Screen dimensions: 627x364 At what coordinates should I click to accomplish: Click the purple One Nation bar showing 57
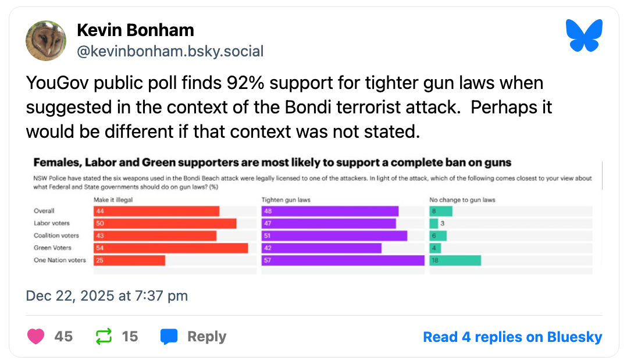click(343, 260)
